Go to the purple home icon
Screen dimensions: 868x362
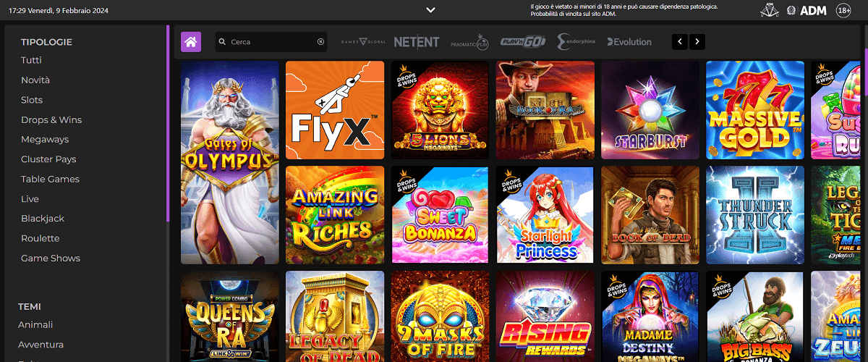click(x=191, y=42)
